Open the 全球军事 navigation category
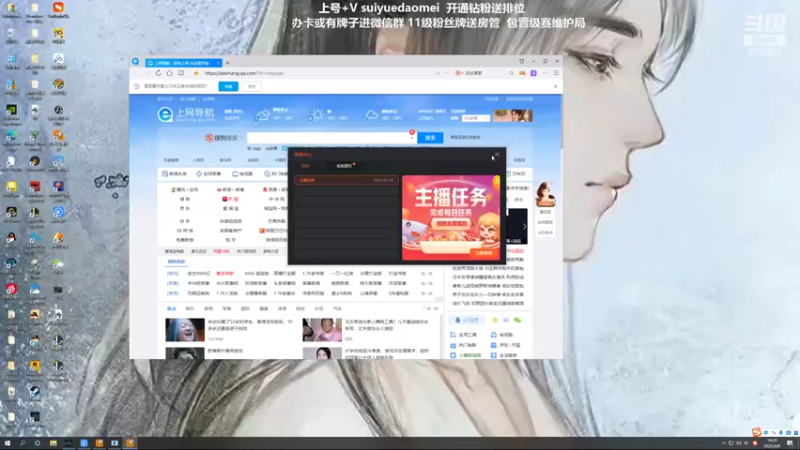The height and width of the screenshot is (450, 800). click(209, 174)
